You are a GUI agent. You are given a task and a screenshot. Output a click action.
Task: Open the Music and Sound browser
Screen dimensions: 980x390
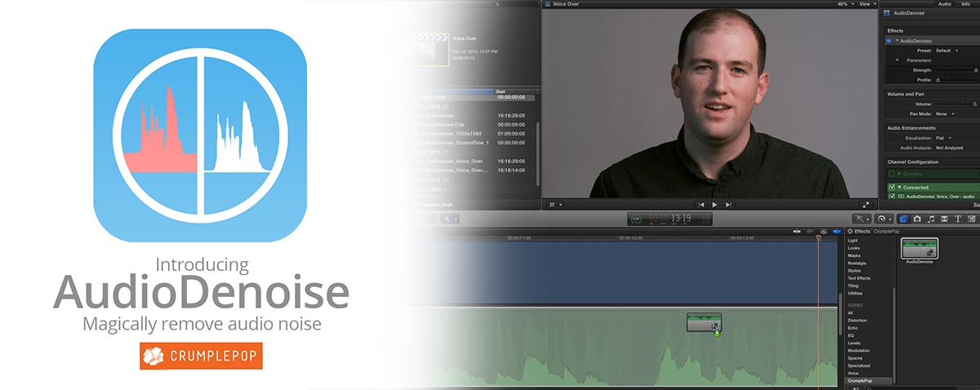point(931,219)
